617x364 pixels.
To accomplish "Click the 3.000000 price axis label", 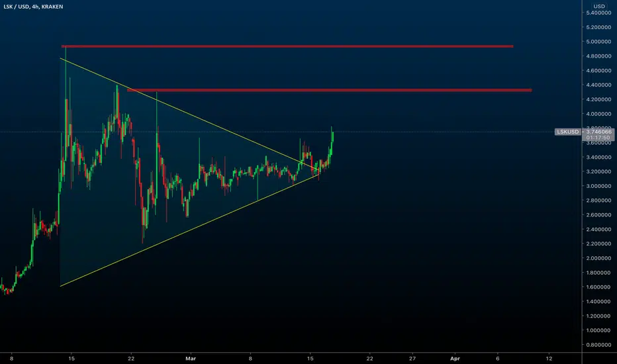I will [x=598, y=186].
